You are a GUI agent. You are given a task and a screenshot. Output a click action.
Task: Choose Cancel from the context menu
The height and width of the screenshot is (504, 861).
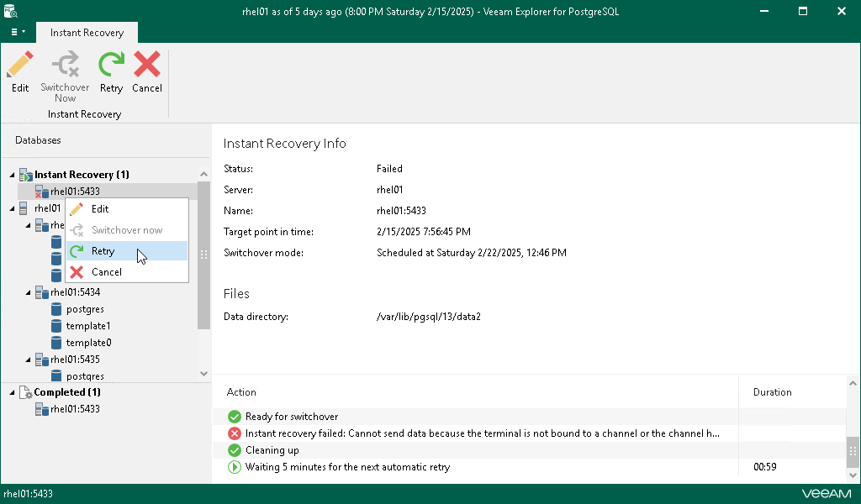tap(127, 272)
